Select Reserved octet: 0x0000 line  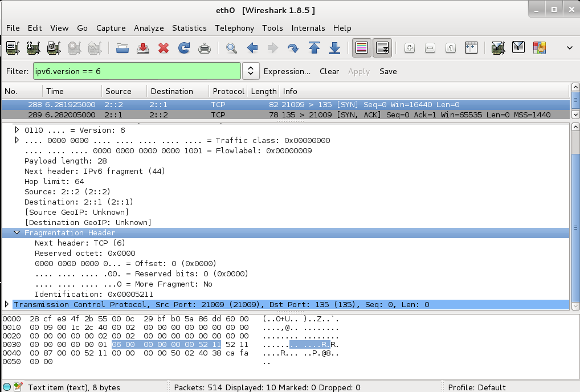[x=85, y=254]
